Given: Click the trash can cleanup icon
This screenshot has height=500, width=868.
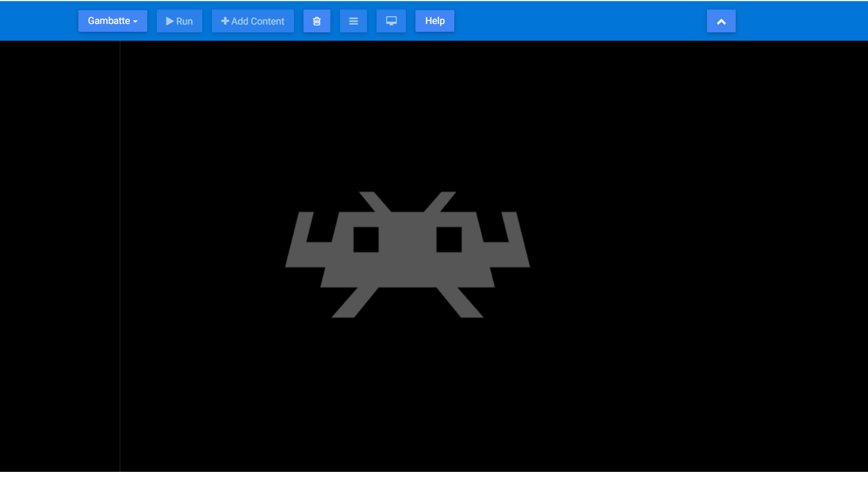Looking at the screenshot, I should [317, 21].
